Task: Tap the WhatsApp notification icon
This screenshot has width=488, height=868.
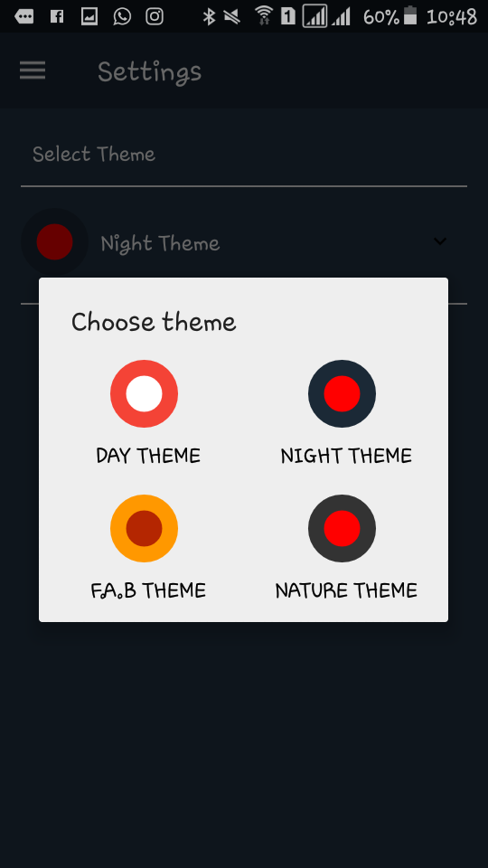Action: tap(122, 16)
